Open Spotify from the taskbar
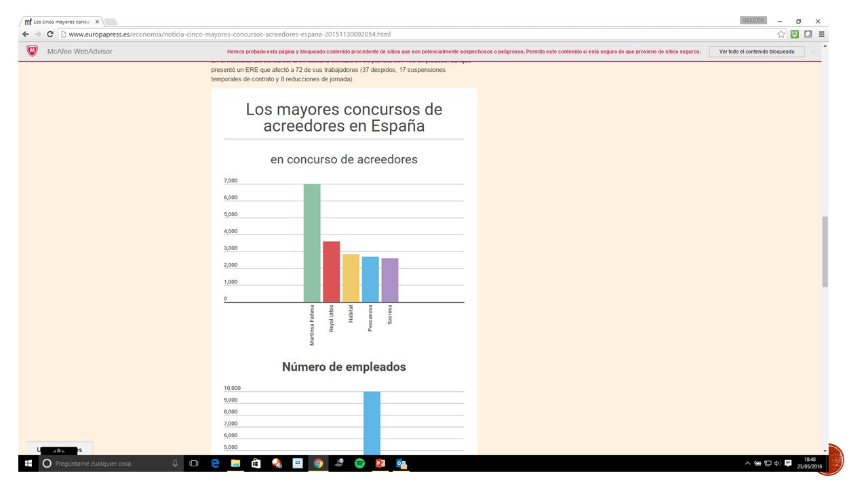Screen dimensions: 868x488 359,464
